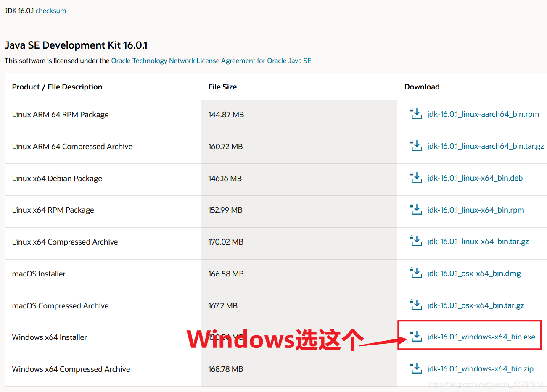Download jdk-16.0.1_windows-x64_bin.zip archive
Screen dimensions: 547x392
click(480, 369)
